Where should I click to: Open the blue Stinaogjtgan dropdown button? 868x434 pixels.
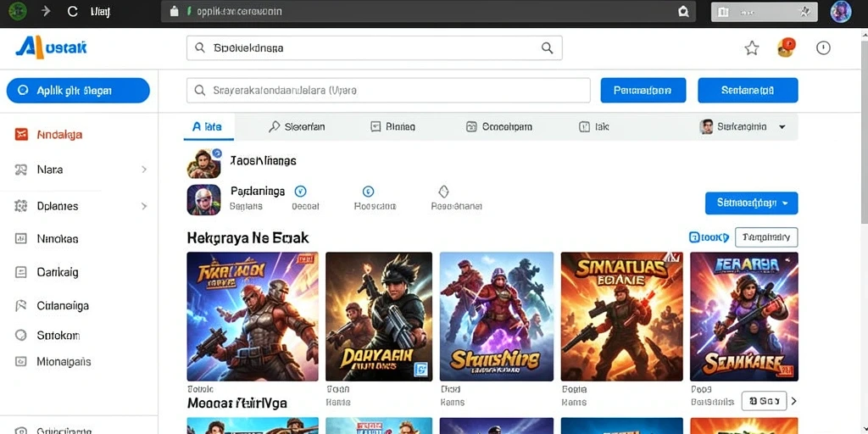tap(751, 203)
